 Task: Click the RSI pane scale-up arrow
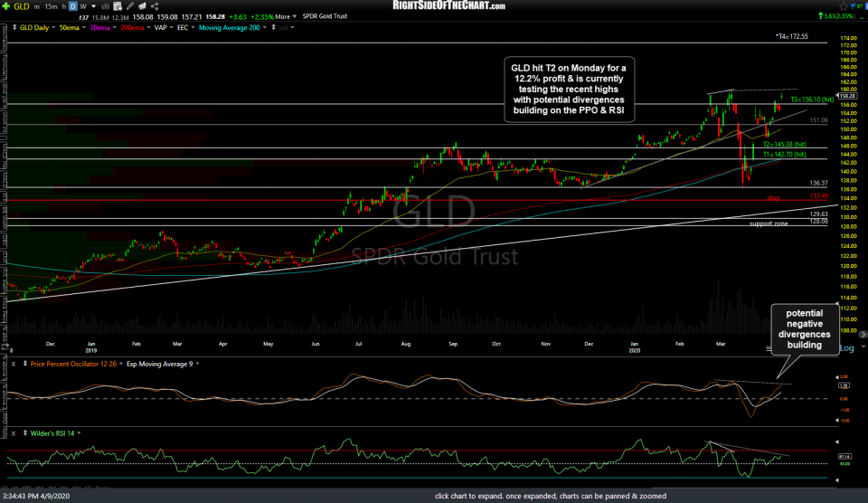point(837,442)
